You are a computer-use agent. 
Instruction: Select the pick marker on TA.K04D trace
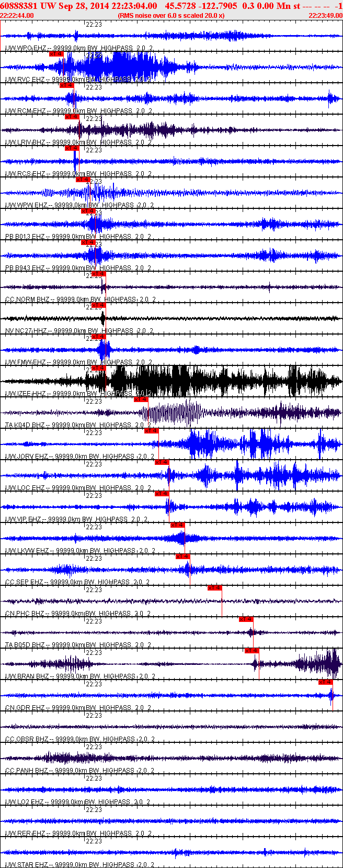pos(141,399)
